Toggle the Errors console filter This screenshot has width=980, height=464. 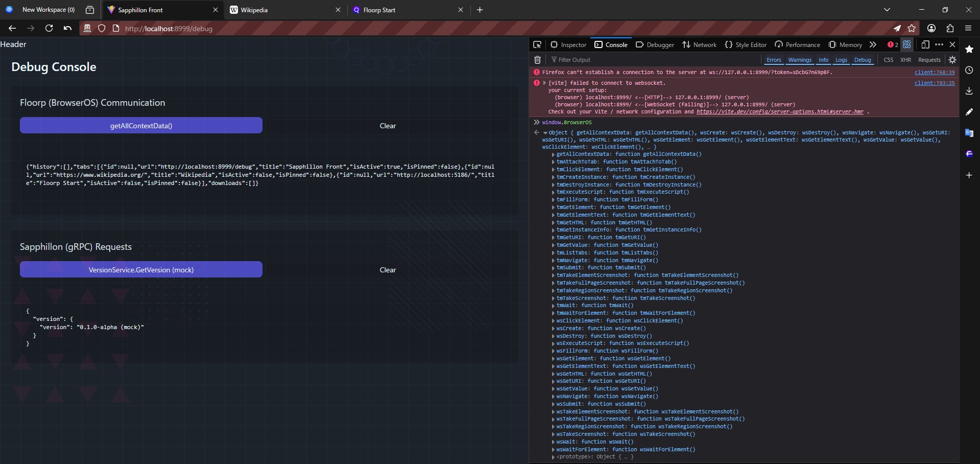[774, 60]
